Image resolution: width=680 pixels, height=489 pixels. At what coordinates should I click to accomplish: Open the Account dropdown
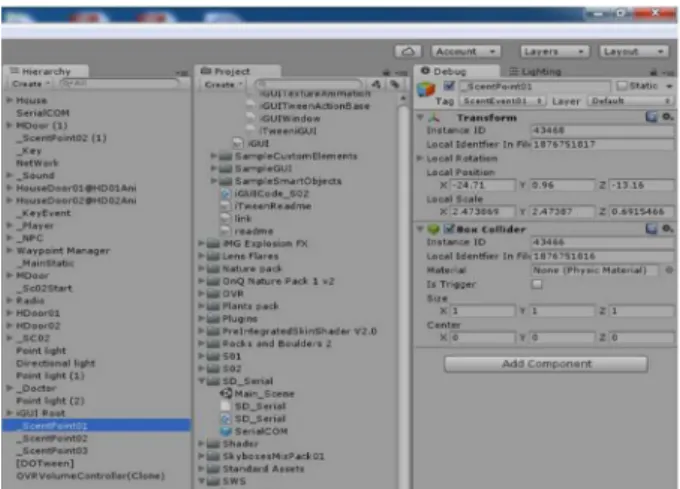point(466,52)
